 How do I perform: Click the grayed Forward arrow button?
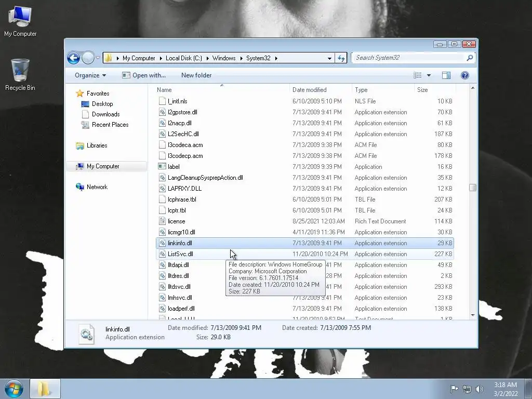[87, 58]
